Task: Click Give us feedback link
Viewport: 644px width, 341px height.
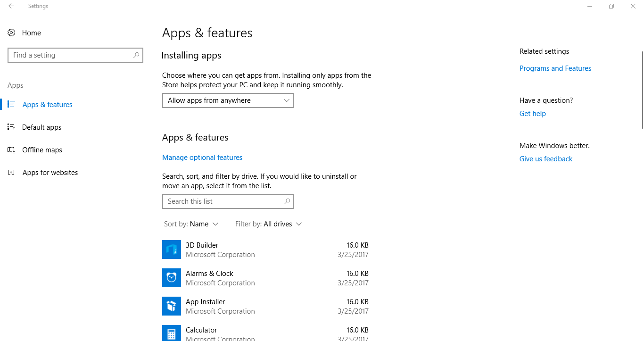Action: tap(546, 159)
